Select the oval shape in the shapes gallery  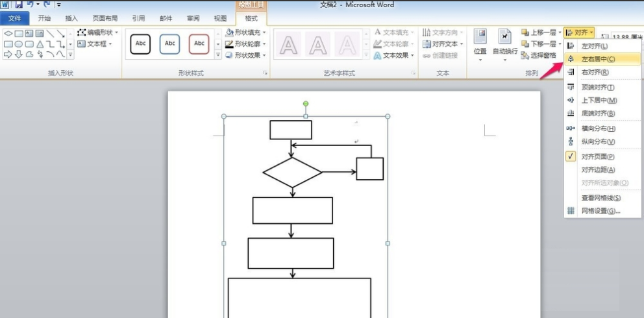click(19, 44)
